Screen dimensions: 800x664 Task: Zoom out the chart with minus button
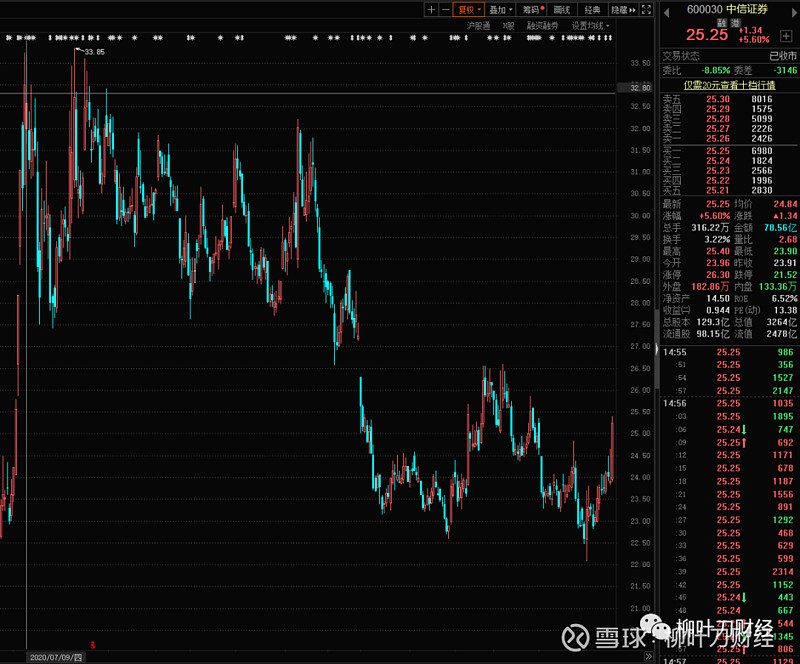tap(445, 10)
